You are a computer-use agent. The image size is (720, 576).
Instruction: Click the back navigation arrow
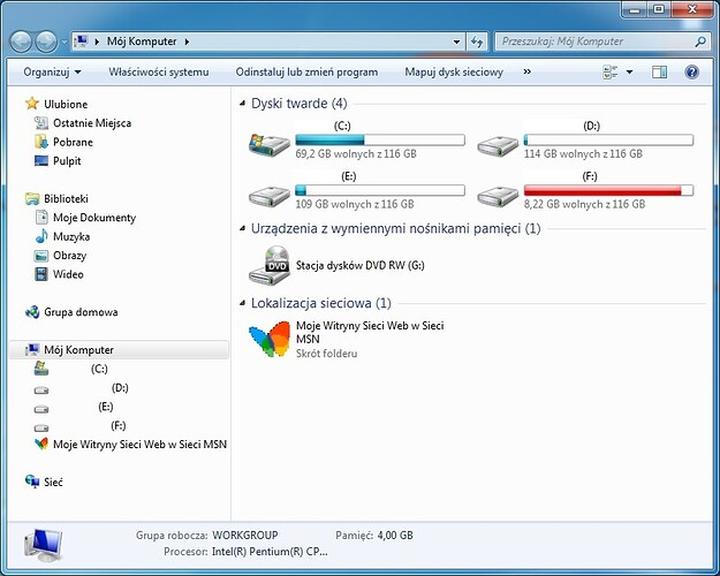22,42
